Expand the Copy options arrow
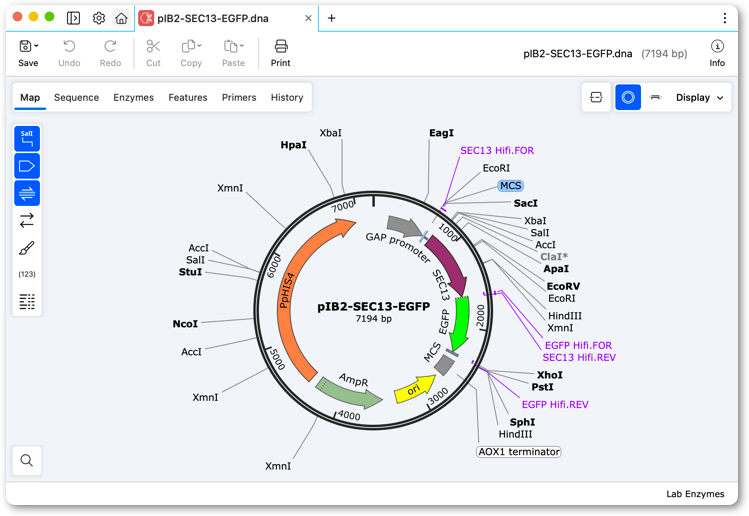Screen dimensions: 749x516 tap(199, 46)
